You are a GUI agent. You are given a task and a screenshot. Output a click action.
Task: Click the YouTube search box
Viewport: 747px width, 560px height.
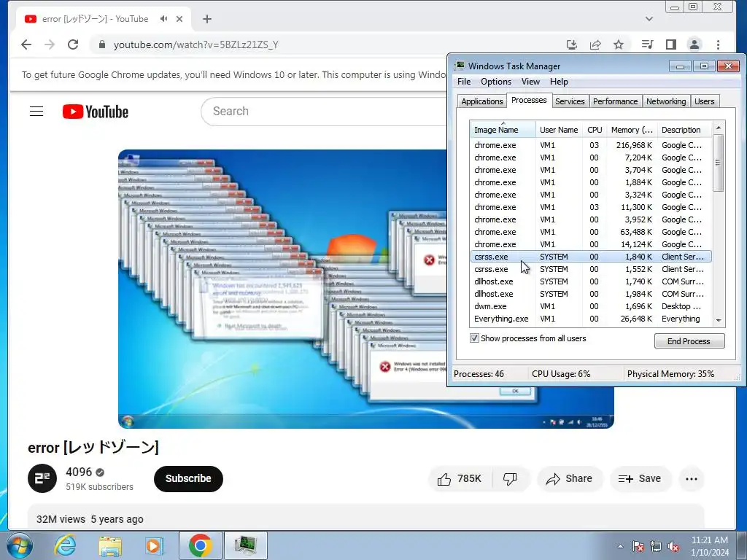[324, 112]
